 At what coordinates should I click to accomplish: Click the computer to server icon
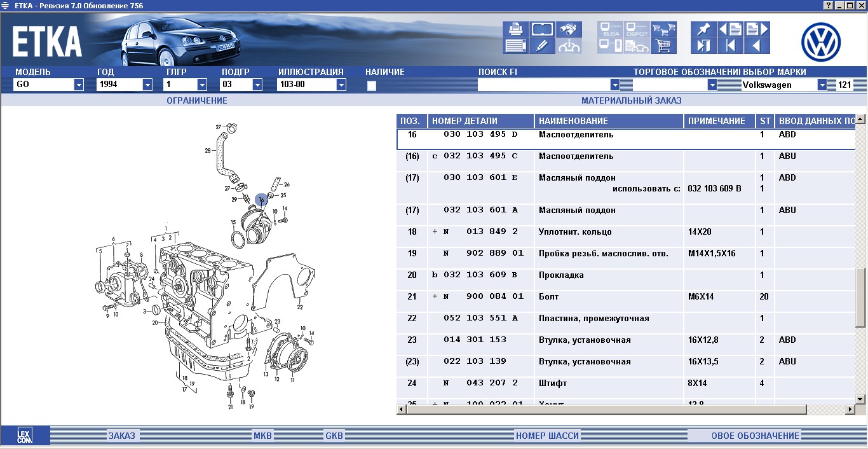point(610,46)
